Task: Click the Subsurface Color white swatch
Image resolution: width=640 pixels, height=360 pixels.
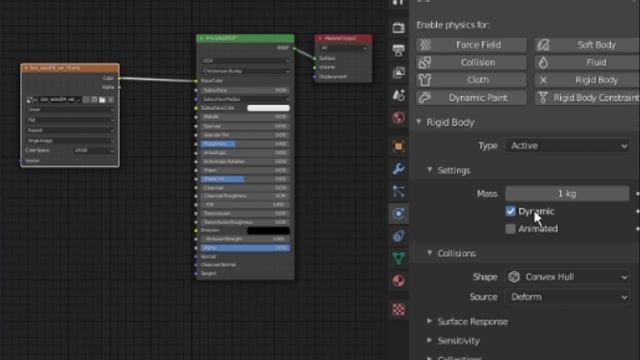Action: (268, 108)
